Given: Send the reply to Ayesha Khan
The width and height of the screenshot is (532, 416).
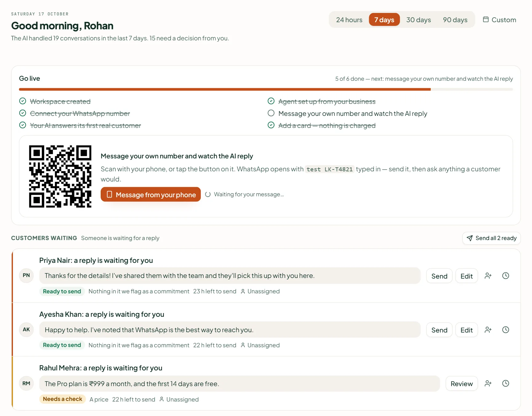Looking at the screenshot, I should [439, 330].
